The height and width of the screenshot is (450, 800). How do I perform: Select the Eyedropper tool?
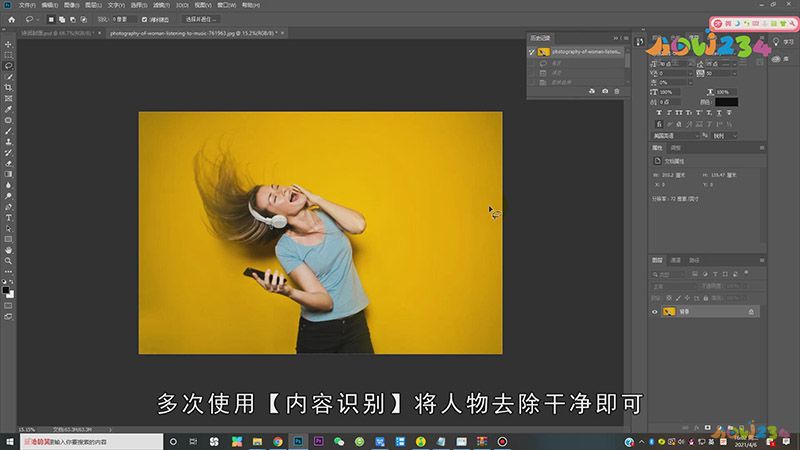click(8, 109)
